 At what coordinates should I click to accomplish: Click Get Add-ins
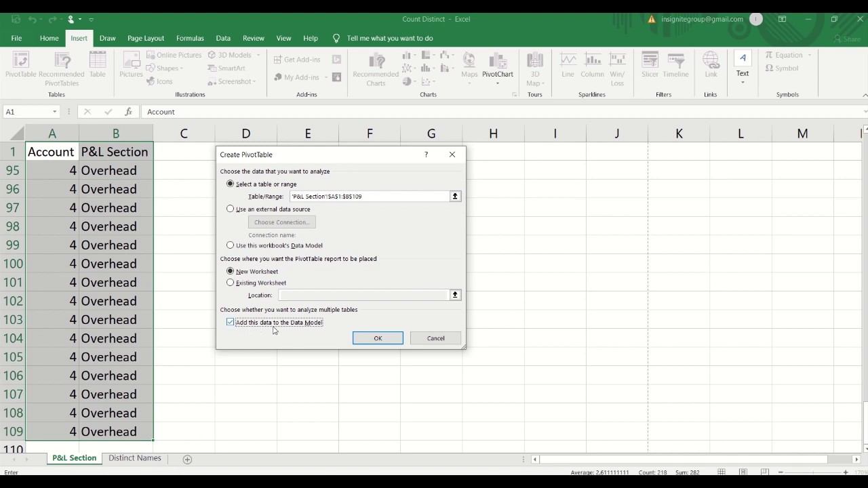coord(296,60)
